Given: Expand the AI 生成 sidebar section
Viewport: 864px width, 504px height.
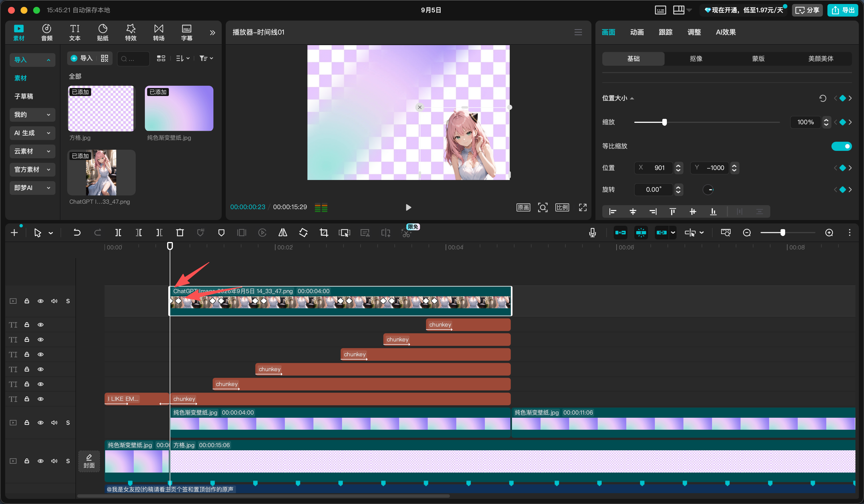Looking at the screenshot, I should pos(32,133).
